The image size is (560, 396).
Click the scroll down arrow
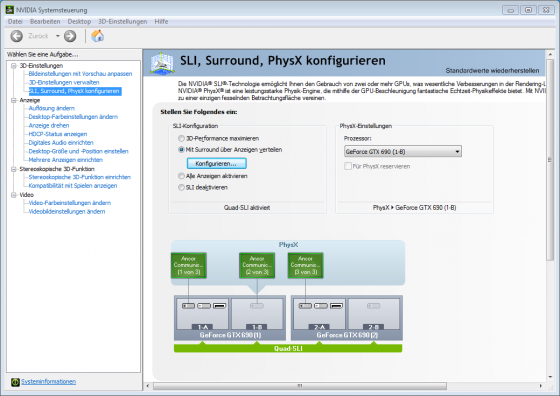click(550, 377)
